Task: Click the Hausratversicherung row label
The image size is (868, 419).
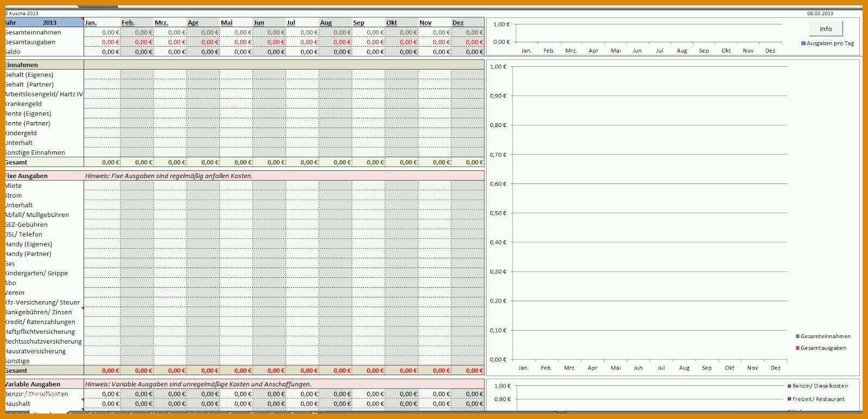Action: pos(35,352)
